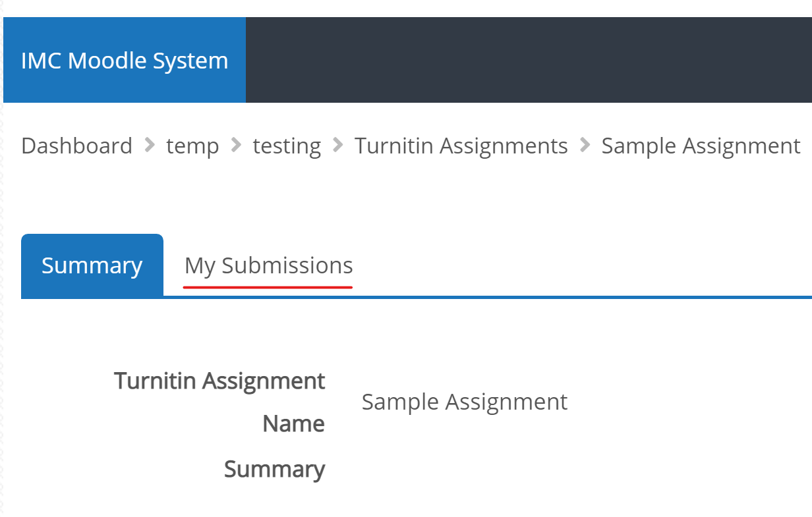Click the chevron separator after temp
The width and height of the screenshot is (812, 517).
coord(235,146)
